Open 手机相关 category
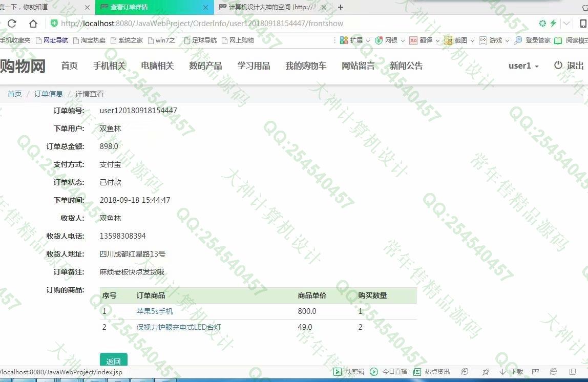Image resolution: width=588 pixels, height=382 pixels. point(110,66)
